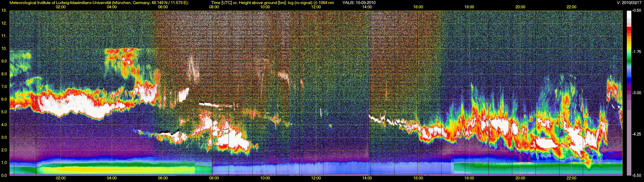
Task: Click the -5.50 color scale value
Action: [x=636, y=175]
